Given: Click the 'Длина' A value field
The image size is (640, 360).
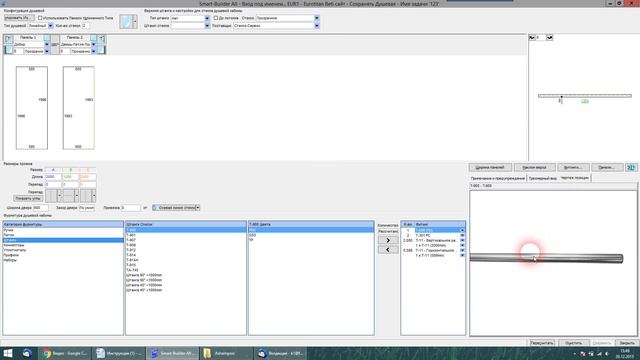Looking at the screenshot, I should [x=53, y=177].
